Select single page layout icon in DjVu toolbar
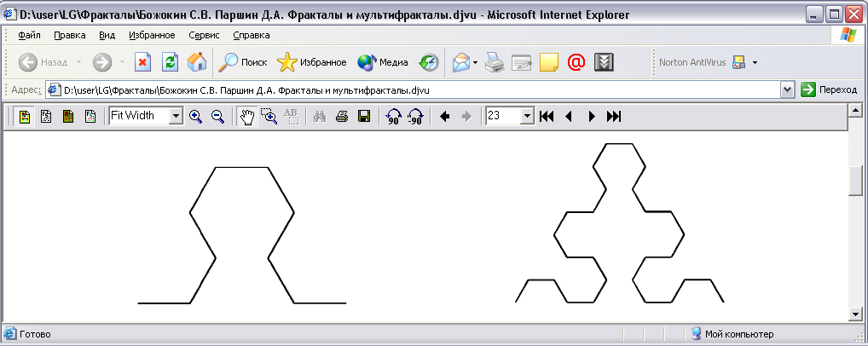The width and height of the screenshot is (868, 346). [24, 116]
